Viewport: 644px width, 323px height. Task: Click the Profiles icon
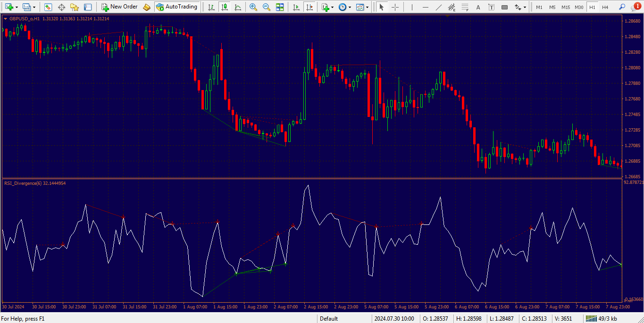(26, 7)
